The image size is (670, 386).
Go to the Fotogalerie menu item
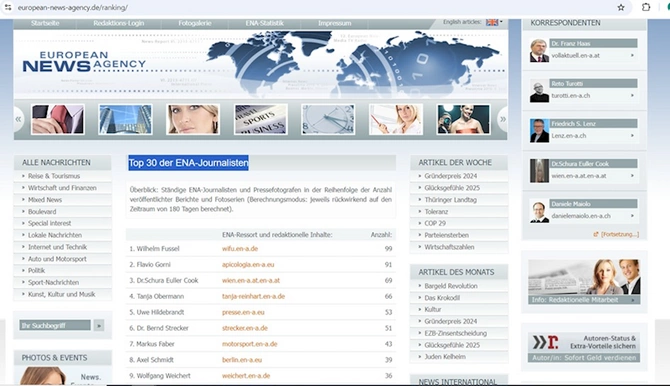point(195,23)
